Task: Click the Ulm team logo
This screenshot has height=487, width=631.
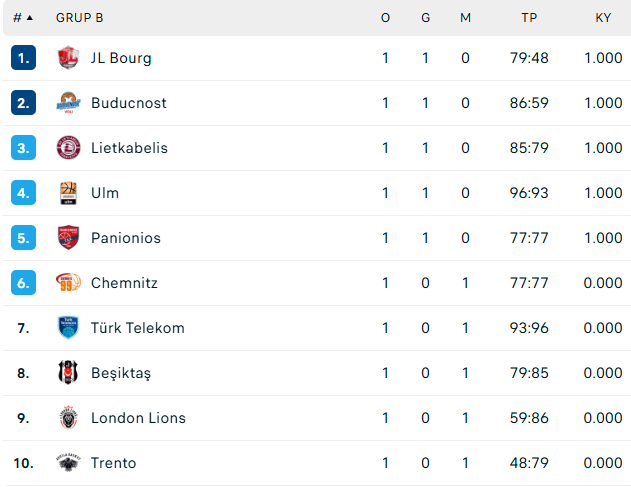Action: coord(68,193)
